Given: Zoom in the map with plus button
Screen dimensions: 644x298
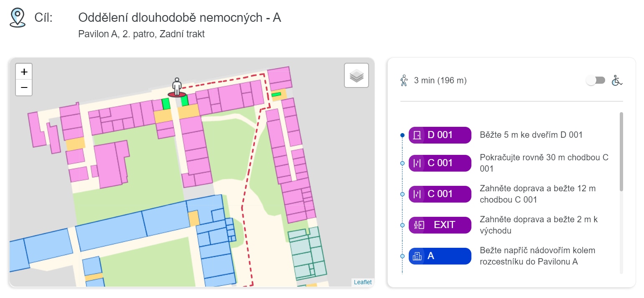Looking at the screenshot, I should tap(24, 72).
